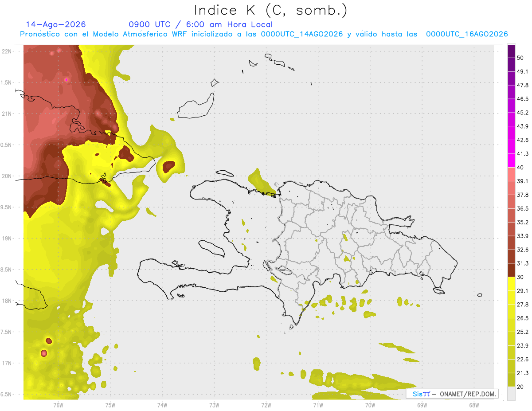Click "0900 UTC / 6:00 am Hora Local"
The width and height of the screenshot is (532, 411).
click(201, 24)
